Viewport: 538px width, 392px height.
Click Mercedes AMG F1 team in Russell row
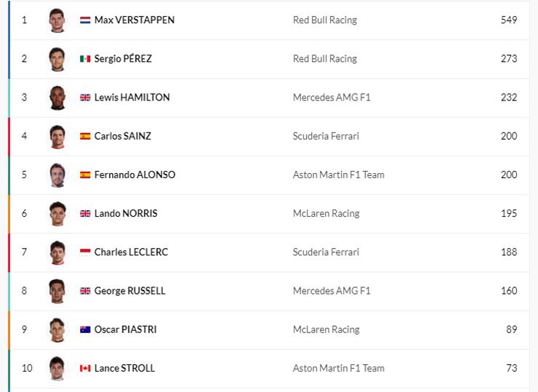[x=332, y=291]
